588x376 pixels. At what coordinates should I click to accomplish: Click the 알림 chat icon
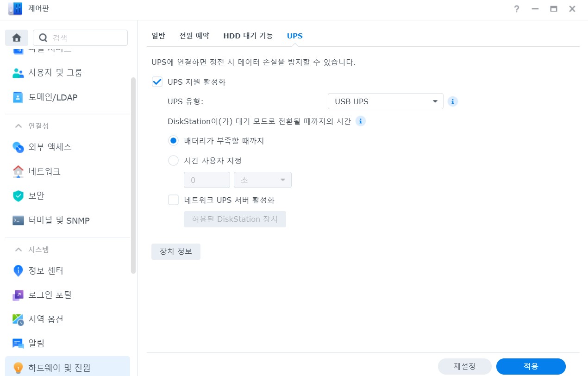tap(18, 344)
